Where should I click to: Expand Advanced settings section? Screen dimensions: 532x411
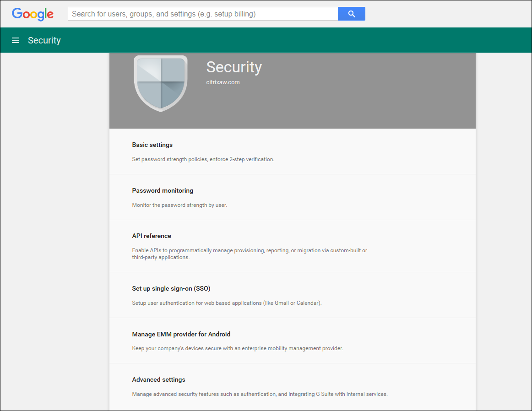click(x=158, y=380)
